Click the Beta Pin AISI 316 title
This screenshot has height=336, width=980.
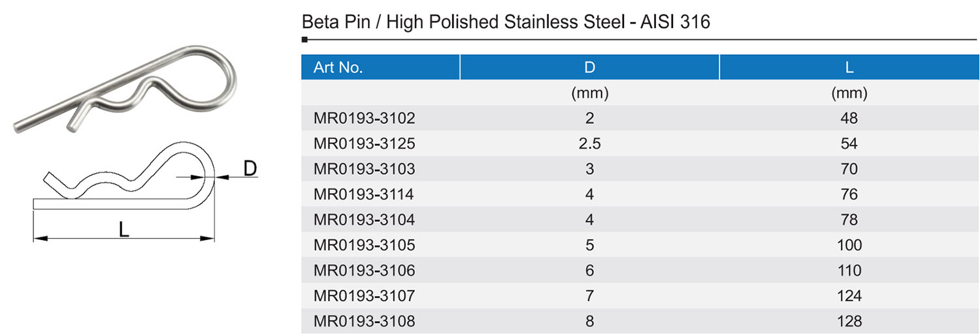coord(506,22)
